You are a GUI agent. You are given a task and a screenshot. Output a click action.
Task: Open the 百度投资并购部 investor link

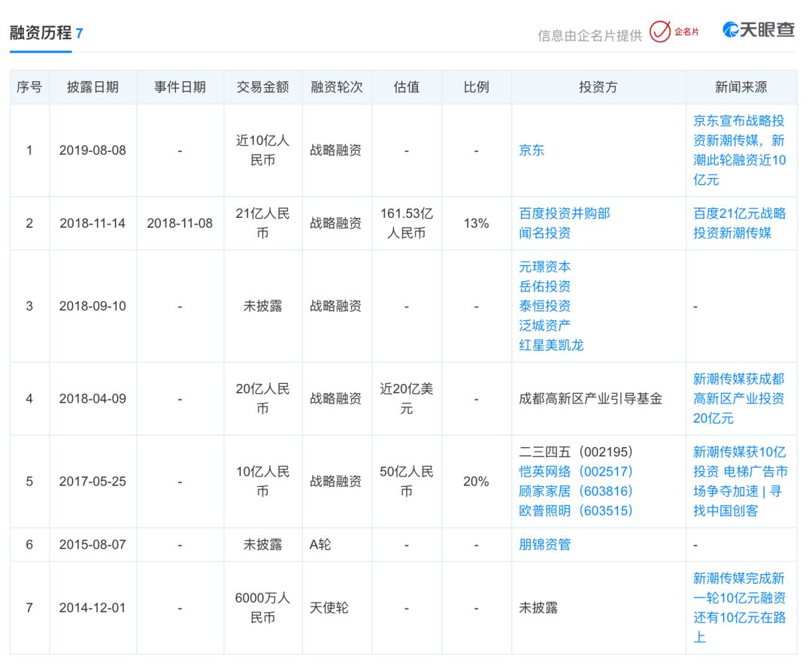tap(565, 213)
